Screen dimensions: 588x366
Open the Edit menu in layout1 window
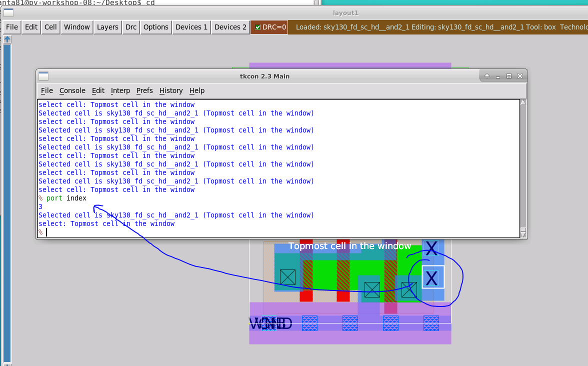31,27
